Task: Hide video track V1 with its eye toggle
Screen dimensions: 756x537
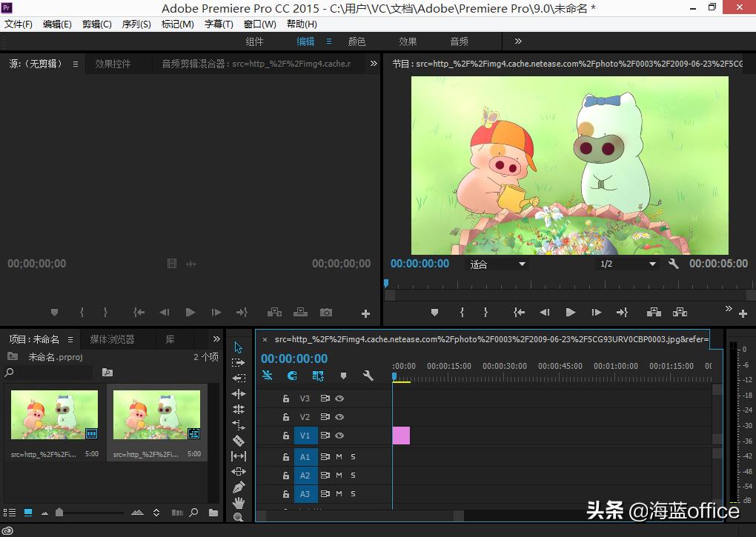Action: tap(339, 436)
